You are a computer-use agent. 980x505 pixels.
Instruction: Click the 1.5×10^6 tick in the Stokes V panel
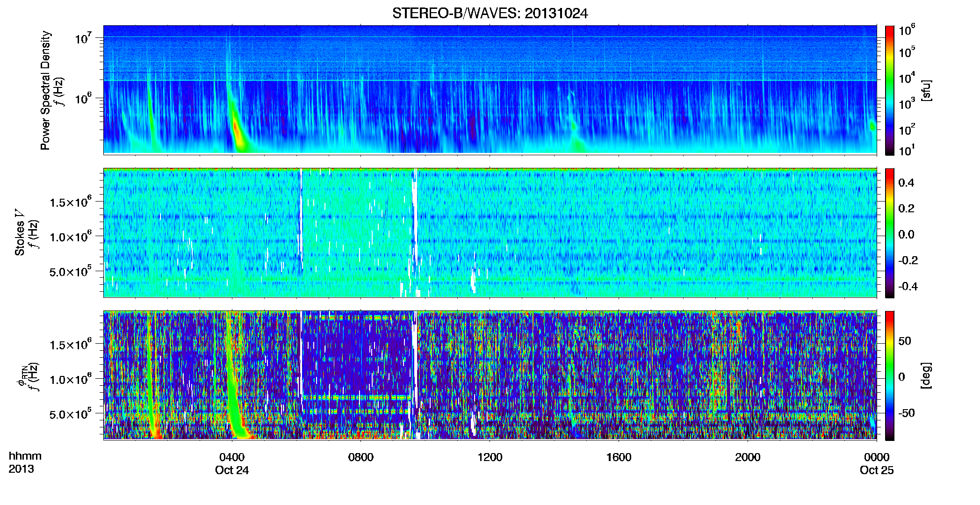point(71,202)
